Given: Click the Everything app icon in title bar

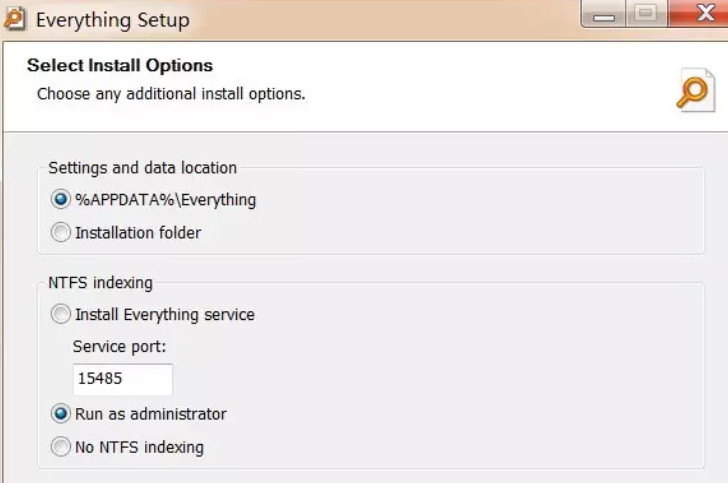Looking at the screenshot, I should click(14, 19).
